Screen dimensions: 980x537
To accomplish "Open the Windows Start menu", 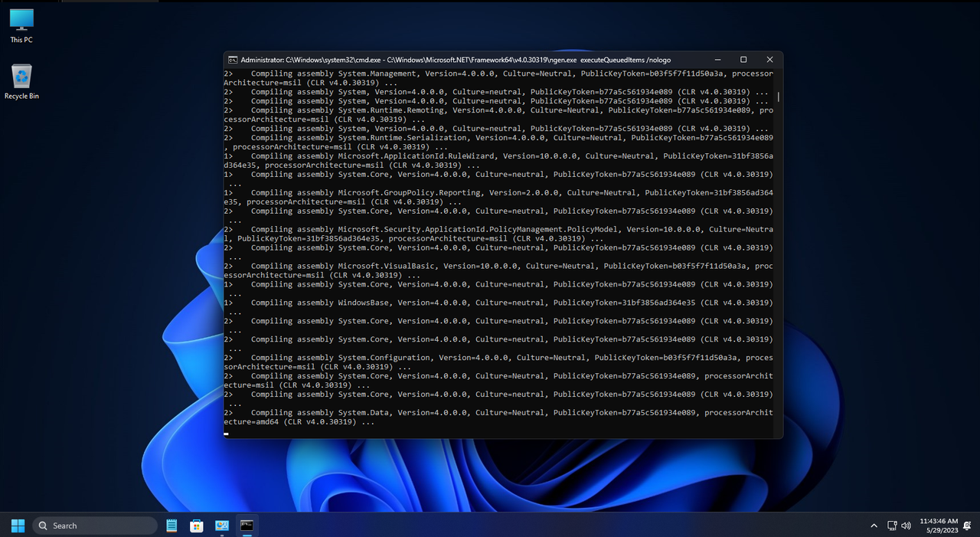I will pos(18,526).
